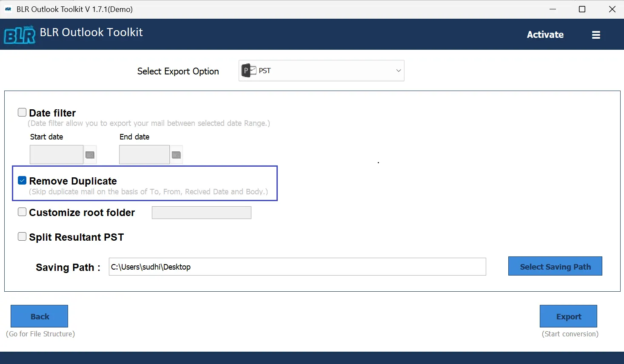624x364 pixels.
Task: Click the BLR app icon in the title bar
Action: pos(8,9)
